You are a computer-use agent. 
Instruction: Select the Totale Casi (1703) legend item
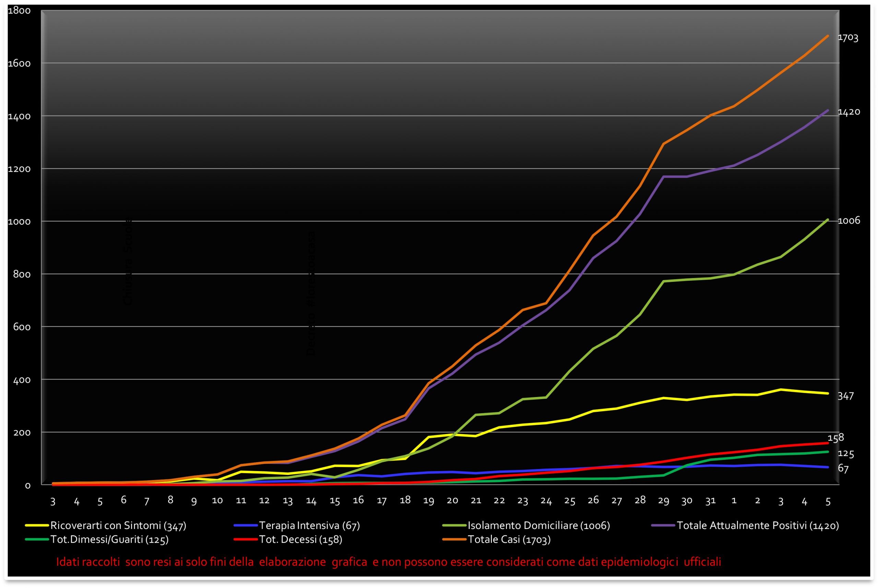click(x=509, y=540)
